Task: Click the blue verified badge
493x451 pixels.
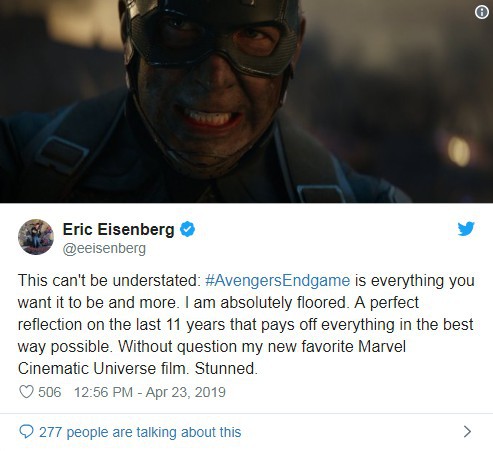Action: pos(187,229)
